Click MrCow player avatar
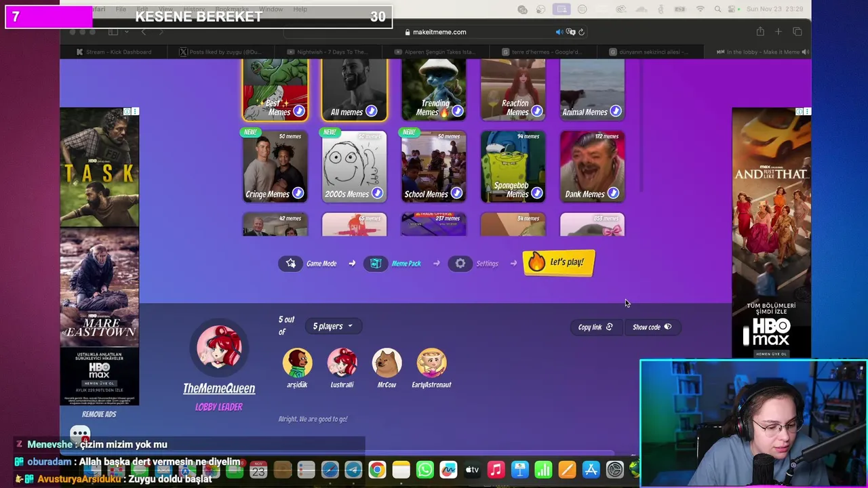 [x=387, y=363]
